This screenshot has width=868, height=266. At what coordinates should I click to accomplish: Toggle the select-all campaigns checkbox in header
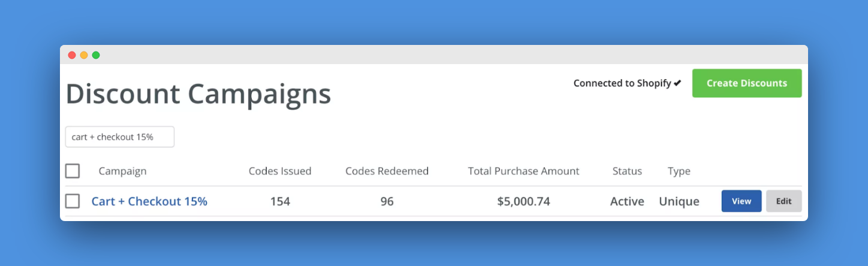click(x=73, y=171)
